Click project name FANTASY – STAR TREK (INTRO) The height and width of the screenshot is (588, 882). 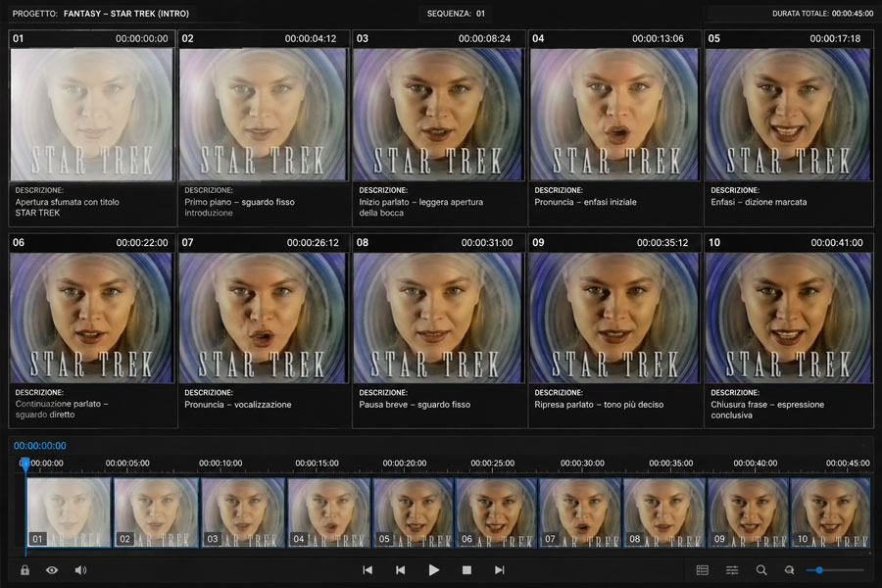pos(126,14)
